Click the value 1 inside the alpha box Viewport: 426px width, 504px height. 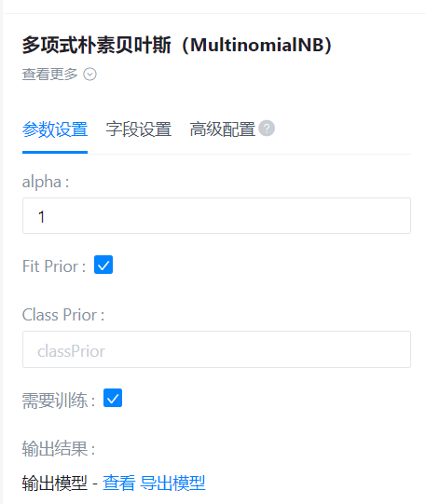point(41,217)
